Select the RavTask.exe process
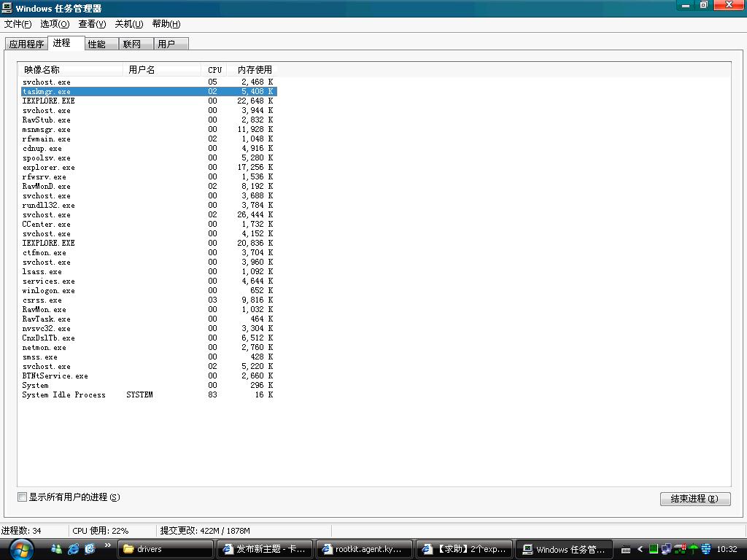 [x=149, y=319]
